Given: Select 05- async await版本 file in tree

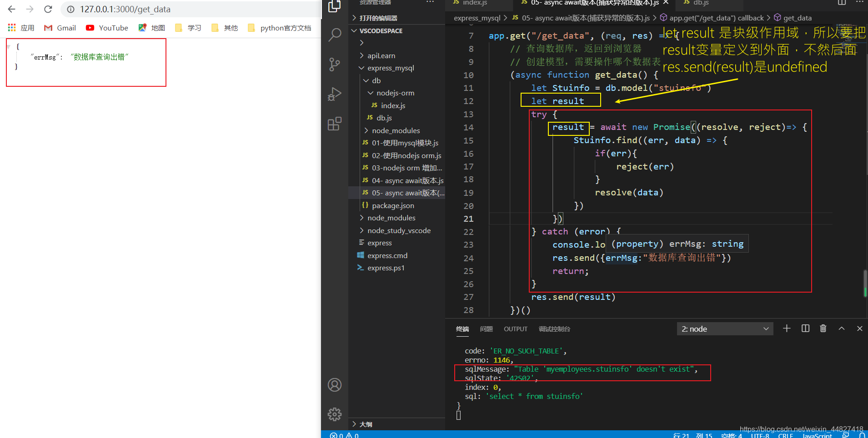Looking at the screenshot, I should pyautogui.click(x=396, y=193).
